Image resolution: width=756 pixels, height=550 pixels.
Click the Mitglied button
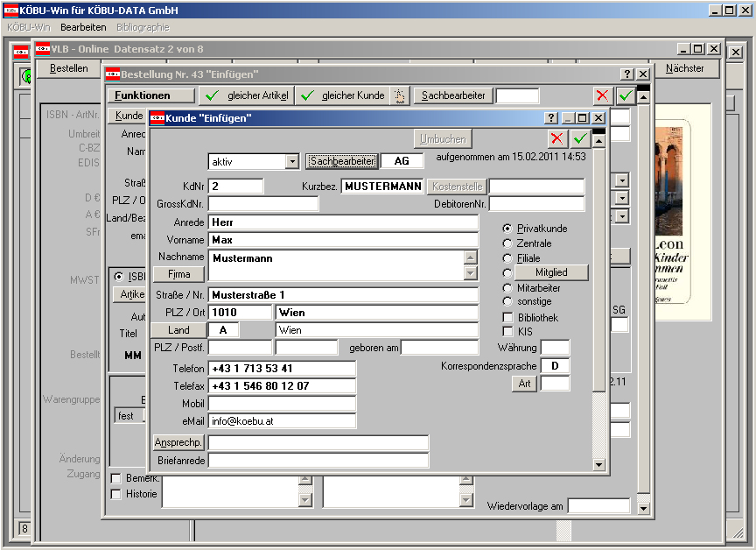click(x=551, y=272)
